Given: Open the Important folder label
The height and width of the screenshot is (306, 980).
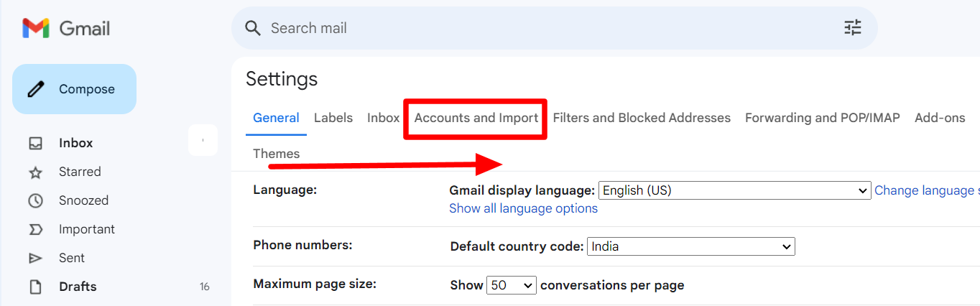Looking at the screenshot, I should point(87,229).
